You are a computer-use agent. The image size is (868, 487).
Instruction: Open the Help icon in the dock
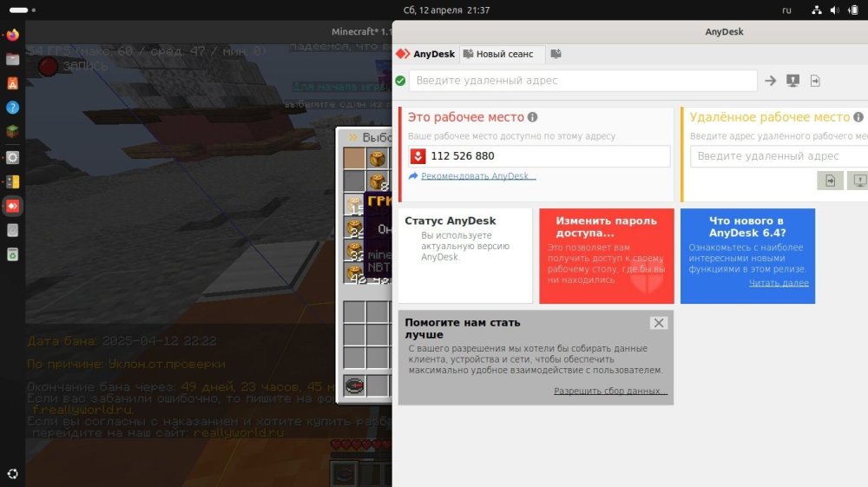coord(12,108)
